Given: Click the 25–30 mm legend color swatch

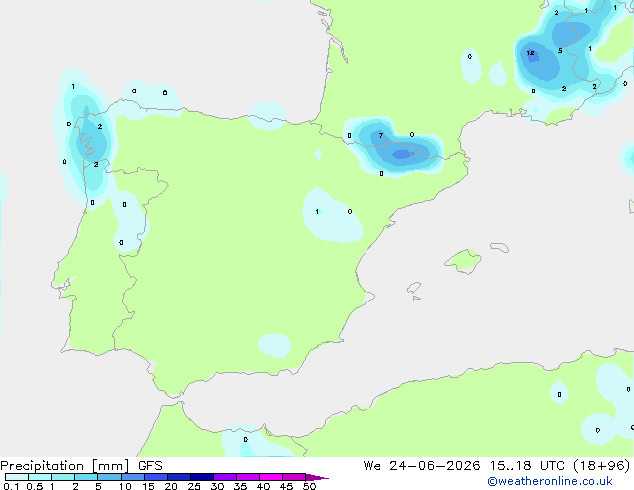Looking at the screenshot, I should (x=202, y=477).
